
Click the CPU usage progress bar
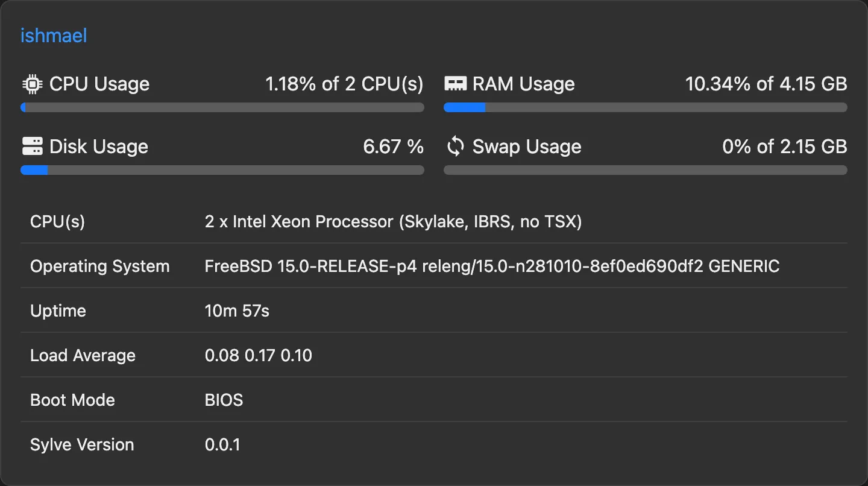tap(222, 107)
